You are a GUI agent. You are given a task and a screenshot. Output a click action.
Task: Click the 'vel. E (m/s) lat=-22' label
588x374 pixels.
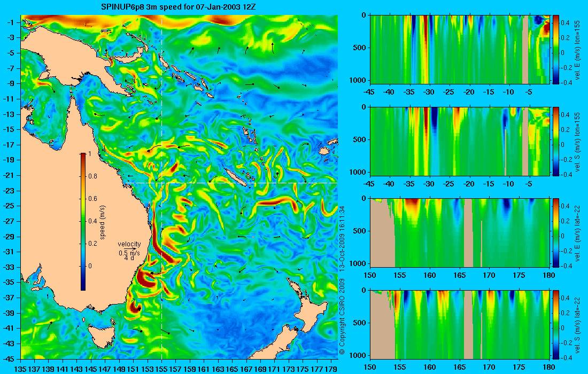577,233
